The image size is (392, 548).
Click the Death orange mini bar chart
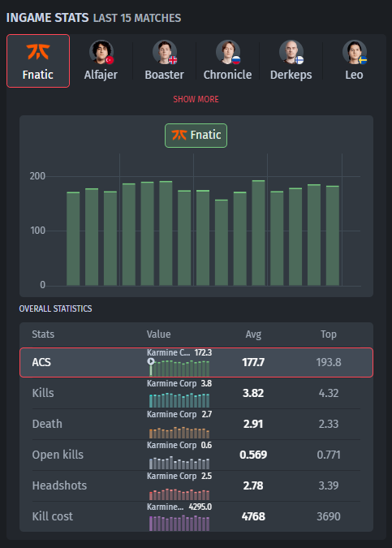point(179,433)
